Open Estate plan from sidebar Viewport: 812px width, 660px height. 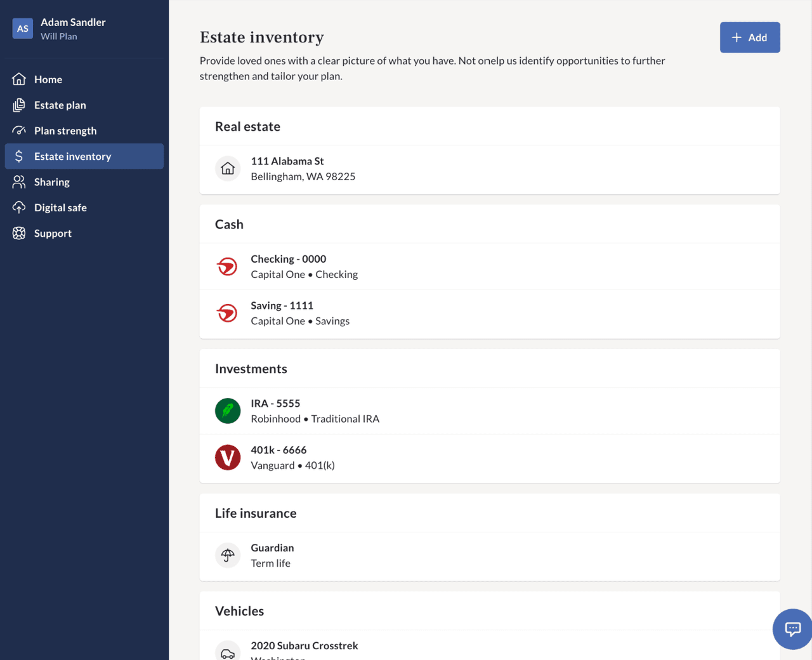tap(60, 105)
